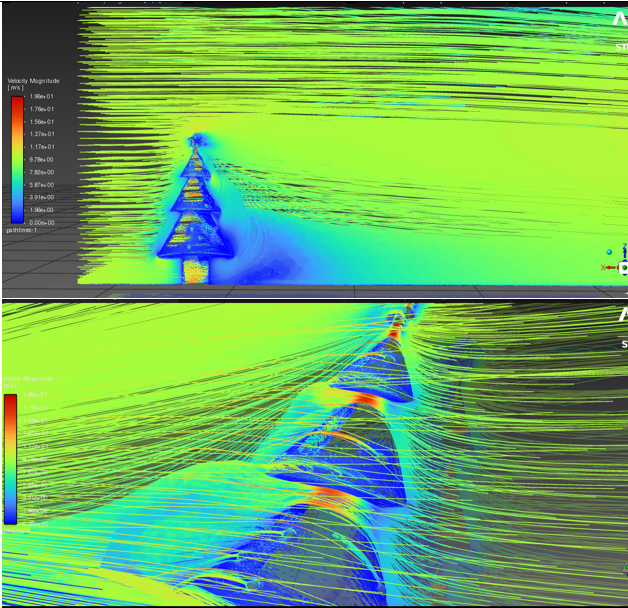Click the green Y axis dot on the triad
Viewport: 628px width, 608px height.
pyautogui.click(x=625, y=268)
